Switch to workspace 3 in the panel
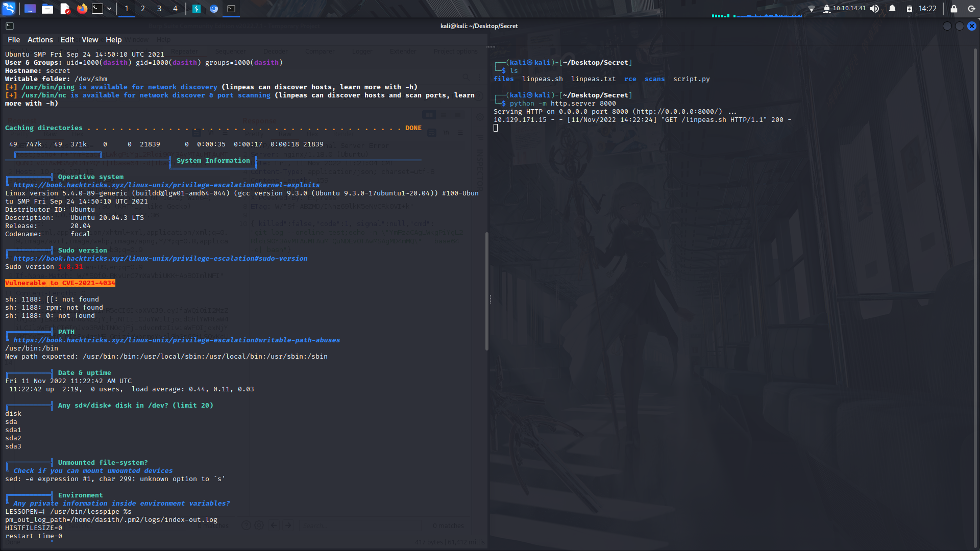Viewport: 980px width, 551px height. [x=159, y=9]
